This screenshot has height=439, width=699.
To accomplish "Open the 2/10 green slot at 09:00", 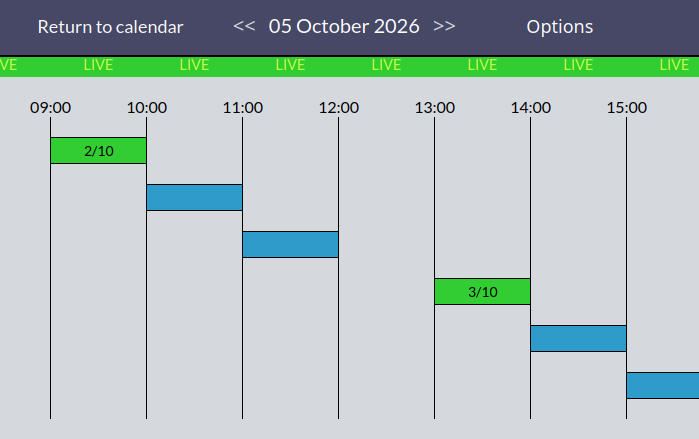I will coord(99,151).
